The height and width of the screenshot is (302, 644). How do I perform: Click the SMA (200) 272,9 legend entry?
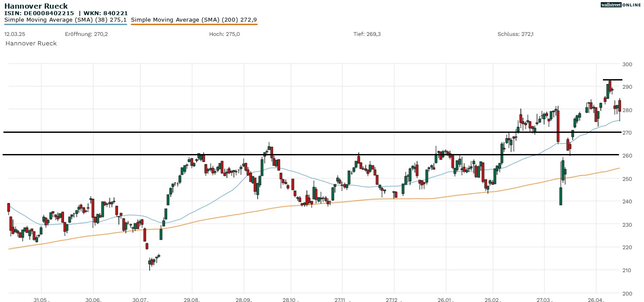point(194,20)
